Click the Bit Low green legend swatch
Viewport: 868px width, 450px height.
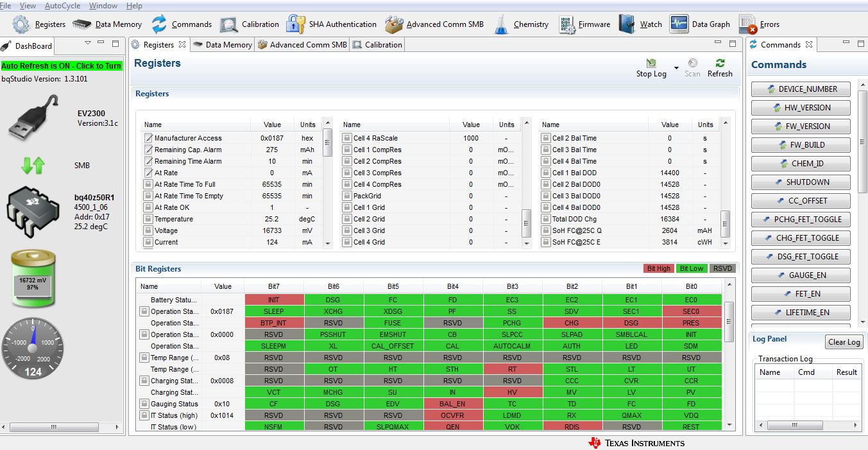(x=692, y=268)
